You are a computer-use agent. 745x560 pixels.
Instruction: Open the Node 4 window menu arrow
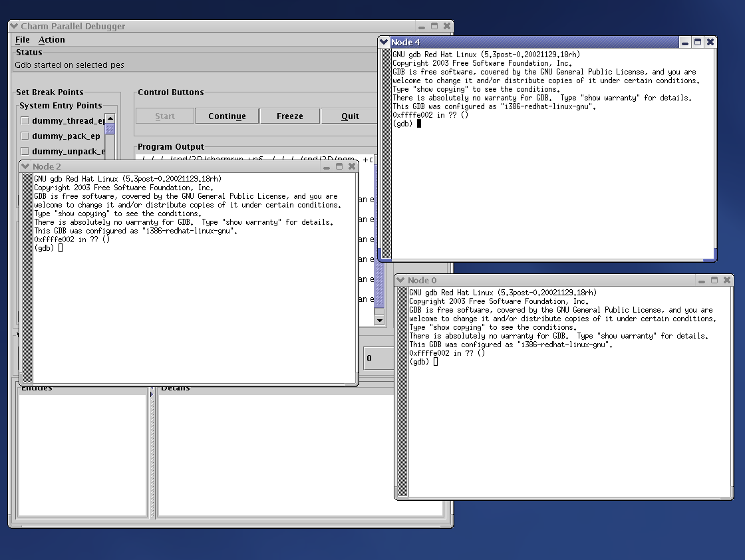tap(384, 43)
